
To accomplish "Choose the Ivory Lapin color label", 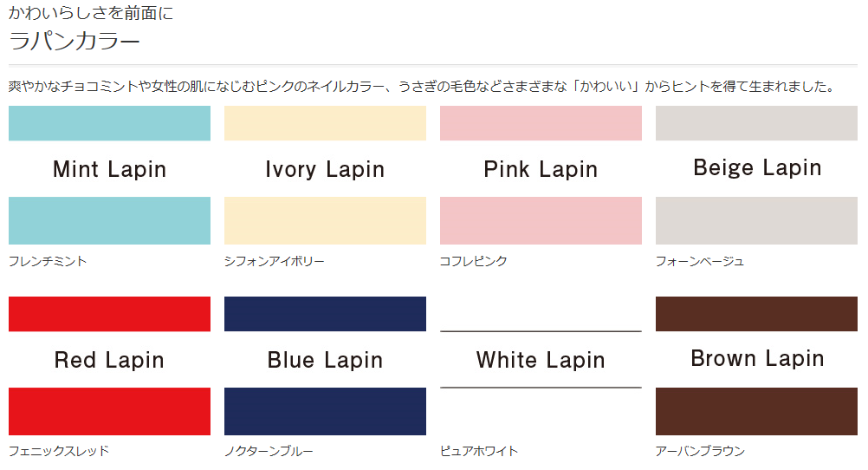I will click(325, 169).
